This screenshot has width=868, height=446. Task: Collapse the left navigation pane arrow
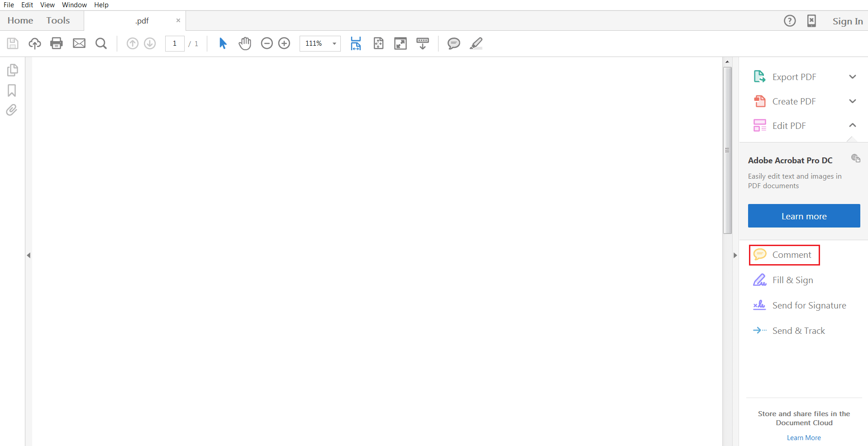click(29, 255)
